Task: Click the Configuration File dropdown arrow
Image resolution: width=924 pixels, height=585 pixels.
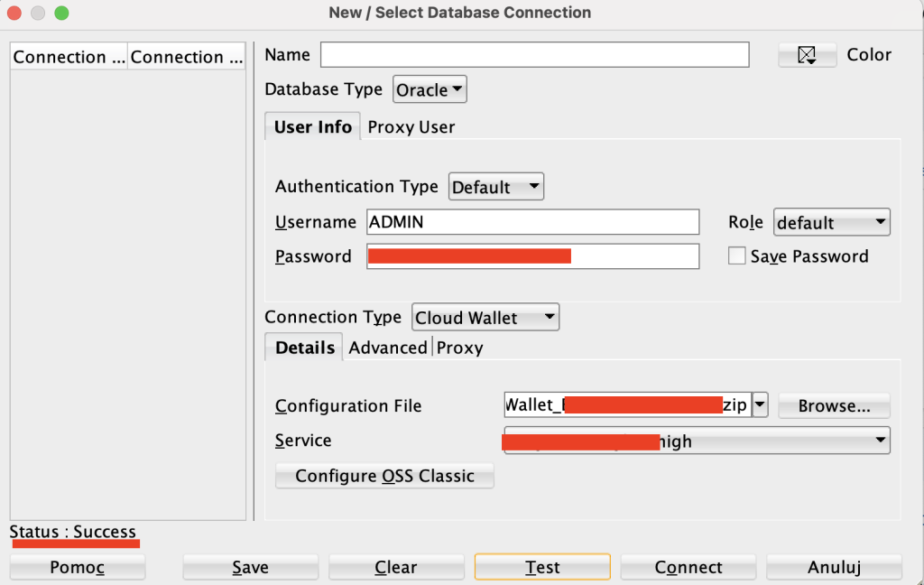Action: (x=760, y=405)
